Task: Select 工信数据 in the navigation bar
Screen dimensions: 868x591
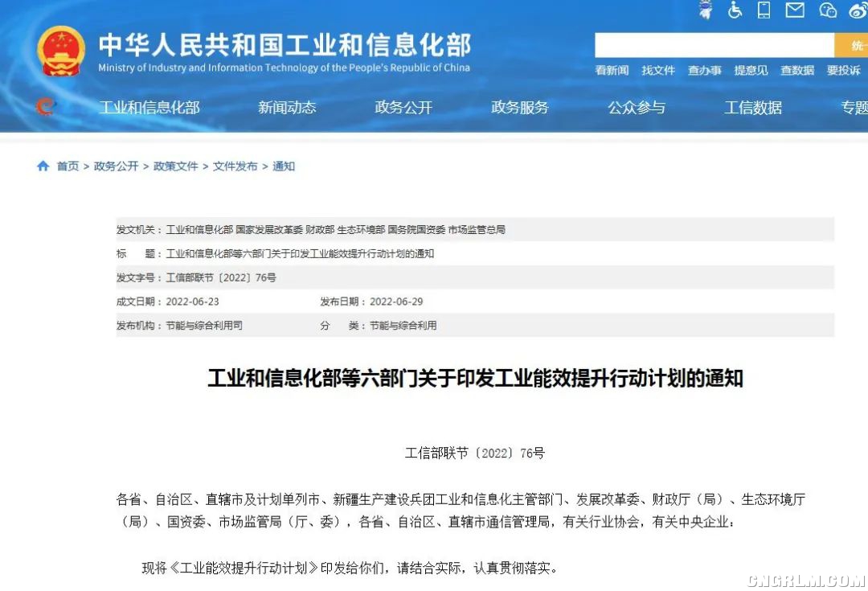Action: (x=753, y=108)
